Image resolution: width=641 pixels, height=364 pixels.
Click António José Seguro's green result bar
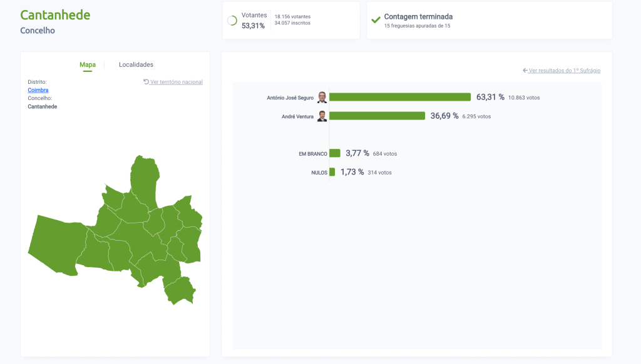tap(399, 97)
